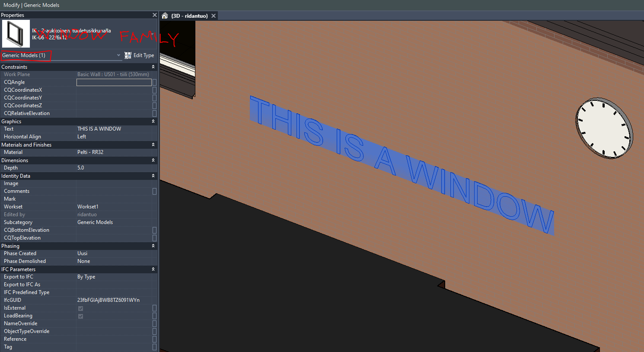Click associate button beside CQBottomElevation

pyautogui.click(x=154, y=230)
